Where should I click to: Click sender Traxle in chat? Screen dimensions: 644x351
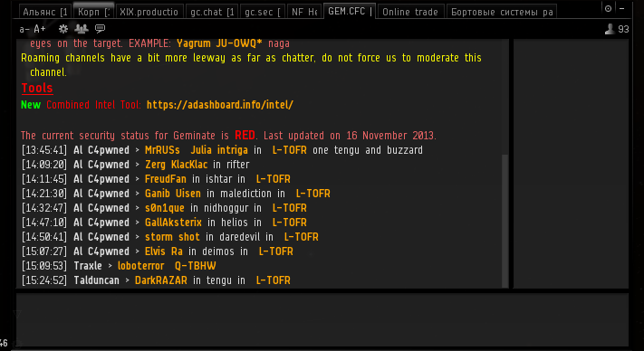click(88, 266)
